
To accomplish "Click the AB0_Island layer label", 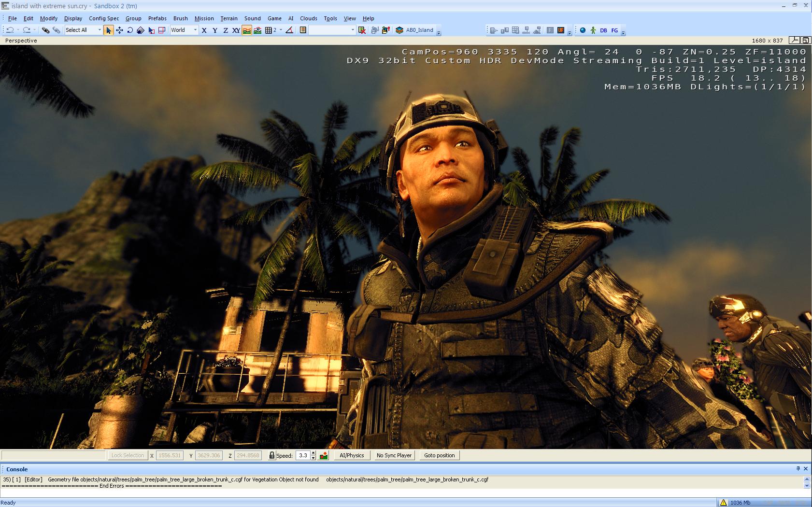I will click(419, 30).
